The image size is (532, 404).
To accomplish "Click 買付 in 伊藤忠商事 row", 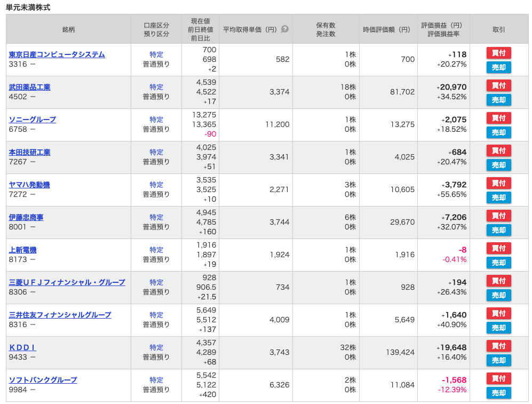I will (x=499, y=216).
